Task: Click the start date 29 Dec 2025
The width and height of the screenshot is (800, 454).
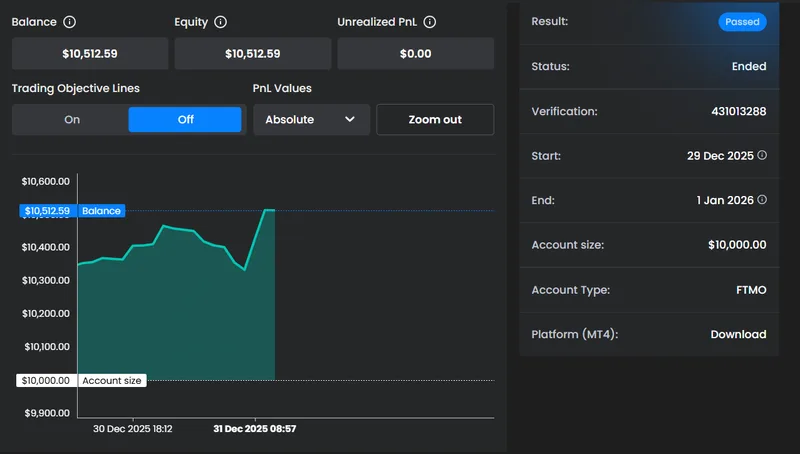Action: (x=720, y=156)
